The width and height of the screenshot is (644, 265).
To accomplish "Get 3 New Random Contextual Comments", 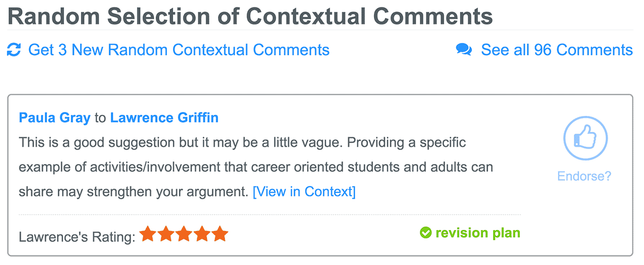I will (x=179, y=50).
